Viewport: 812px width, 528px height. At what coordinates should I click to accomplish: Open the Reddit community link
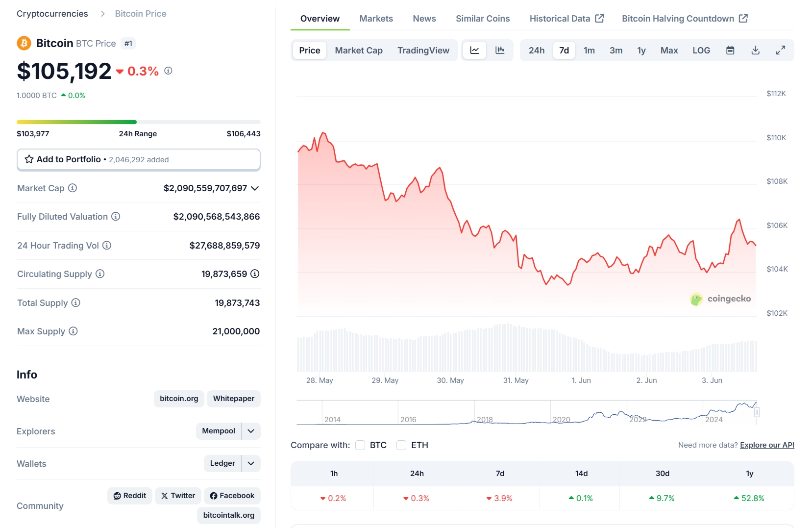[x=130, y=496]
